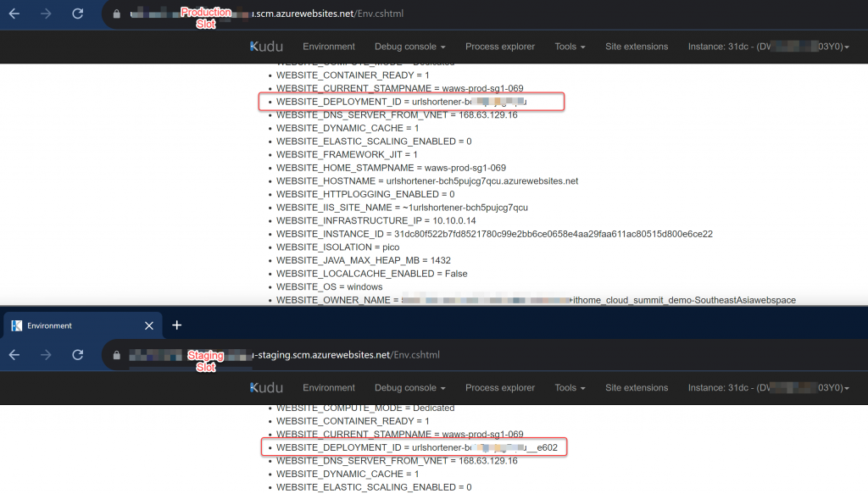
Task: Select WEBSITE_DNS_SERVER_FROM_VNET line in Production Slot
Action: [x=397, y=115]
